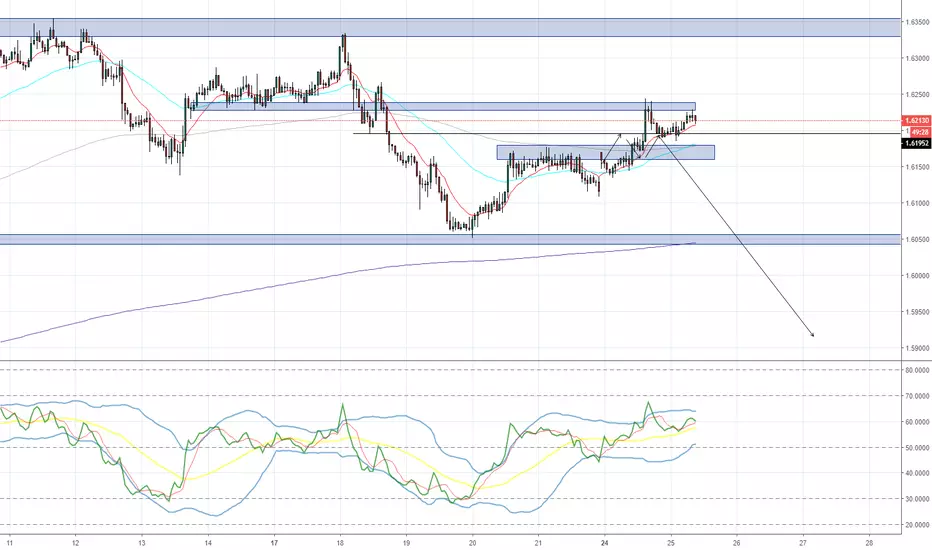Click date label 27 on time axis
This screenshot has height=550, width=932.
803,543
